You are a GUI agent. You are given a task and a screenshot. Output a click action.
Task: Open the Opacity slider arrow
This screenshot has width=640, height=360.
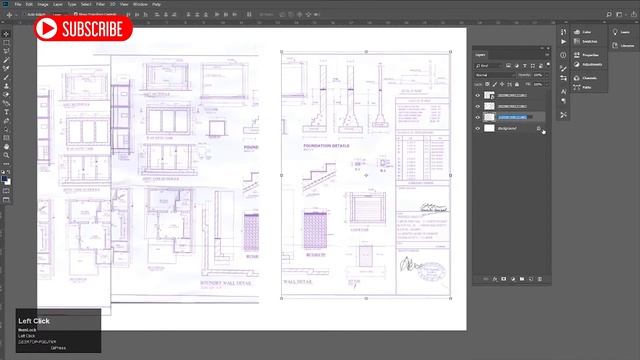[547, 75]
